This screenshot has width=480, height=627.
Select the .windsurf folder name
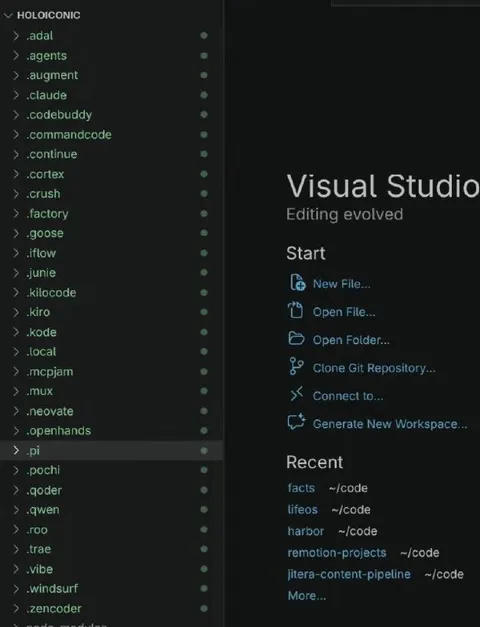(x=52, y=589)
